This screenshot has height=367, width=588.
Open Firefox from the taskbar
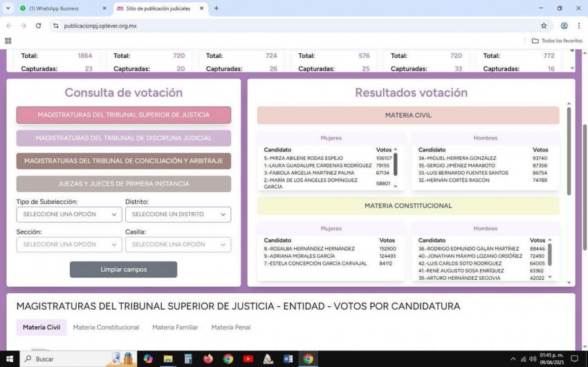[x=208, y=359]
